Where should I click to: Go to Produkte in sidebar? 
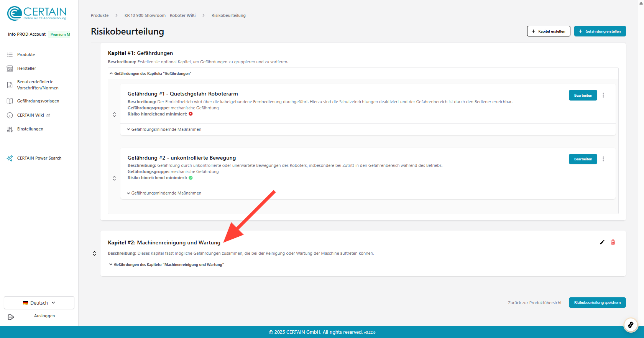tap(26, 54)
